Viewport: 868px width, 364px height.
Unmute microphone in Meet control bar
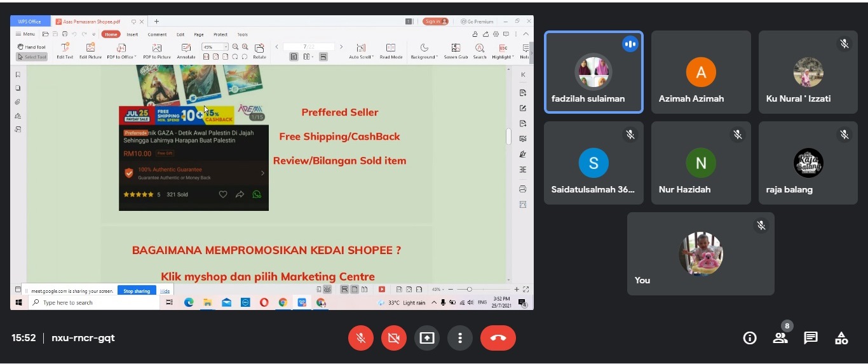pos(361,338)
